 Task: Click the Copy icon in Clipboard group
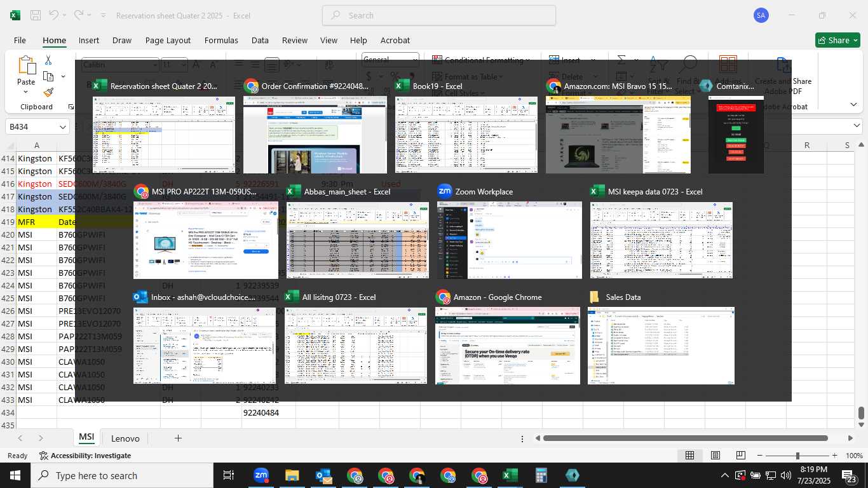coord(48,76)
